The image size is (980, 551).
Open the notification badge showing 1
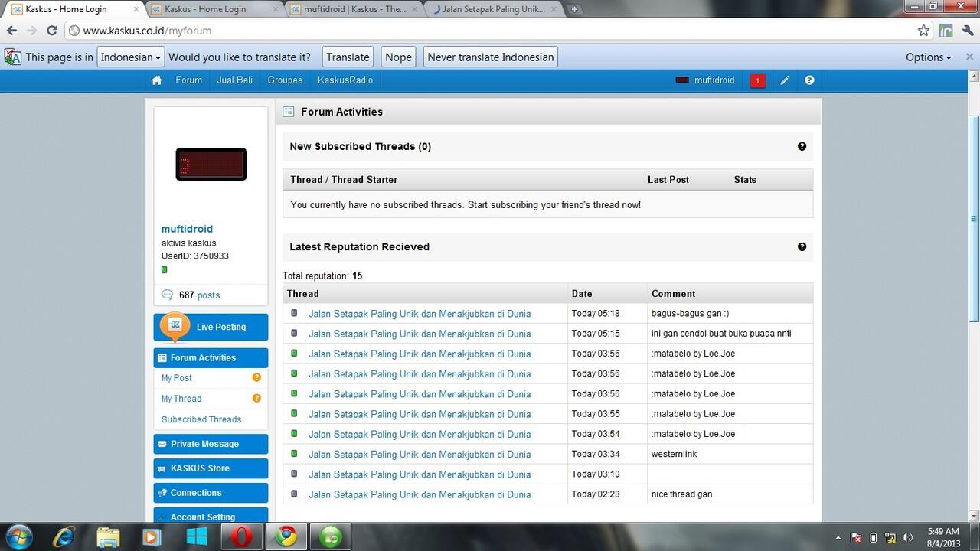(758, 80)
